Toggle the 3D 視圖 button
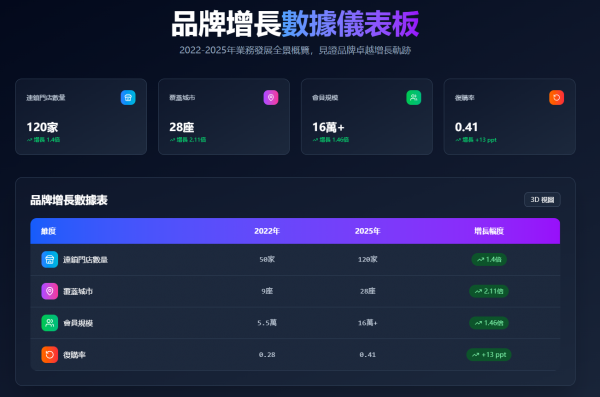The height and width of the screenshot is (397, 600). pyautogui.click(x=542, y=199)
